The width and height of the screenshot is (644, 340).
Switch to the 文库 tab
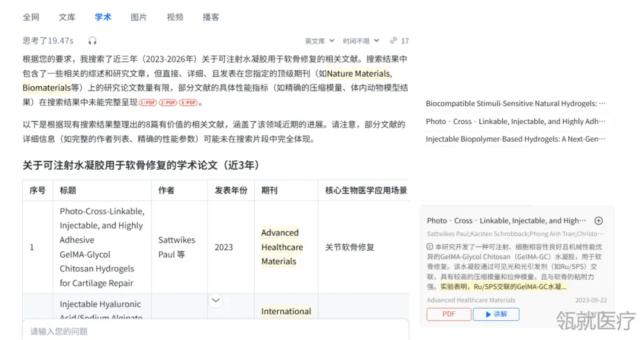tap(67, 17)
